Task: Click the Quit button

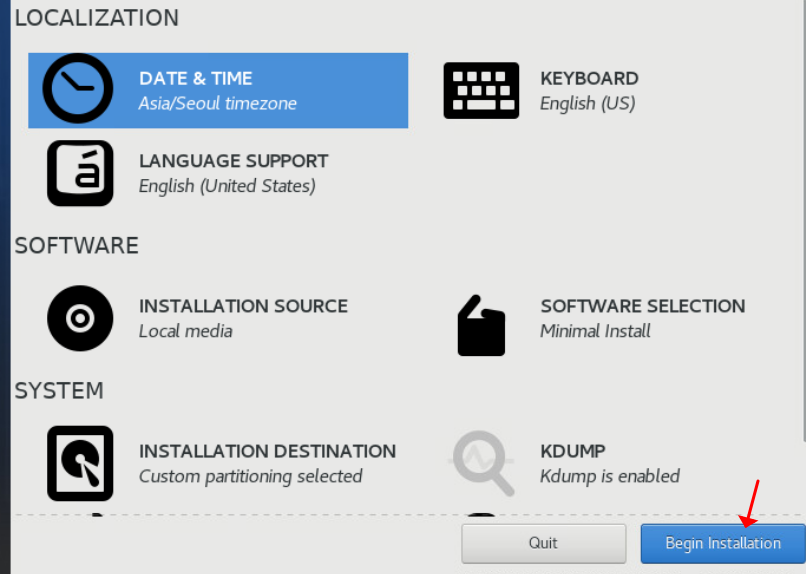Action: coord(543,543)
